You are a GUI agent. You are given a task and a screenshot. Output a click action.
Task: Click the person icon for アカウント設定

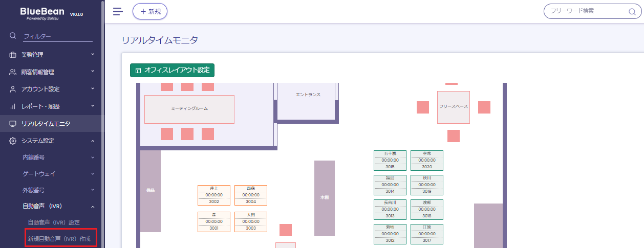pos(13,89)
